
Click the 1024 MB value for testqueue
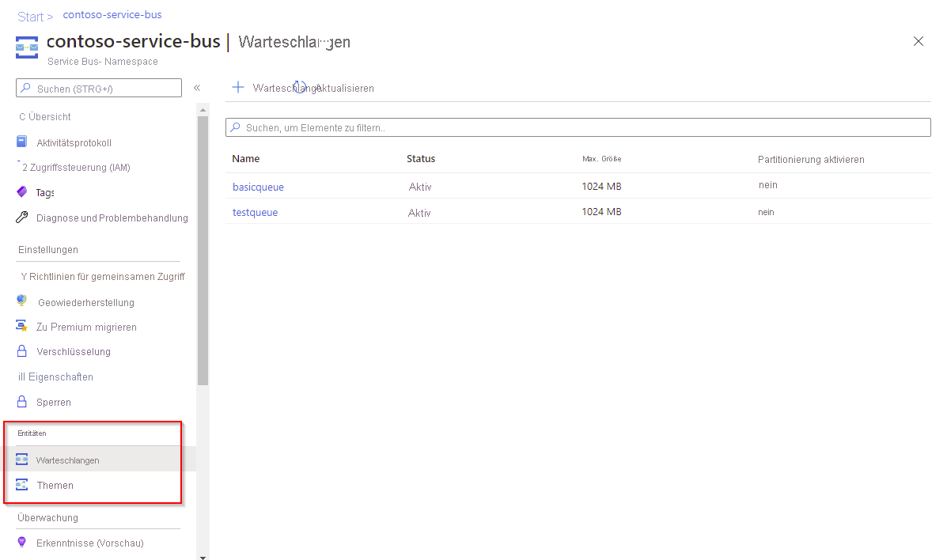click(x=601, y=211)
